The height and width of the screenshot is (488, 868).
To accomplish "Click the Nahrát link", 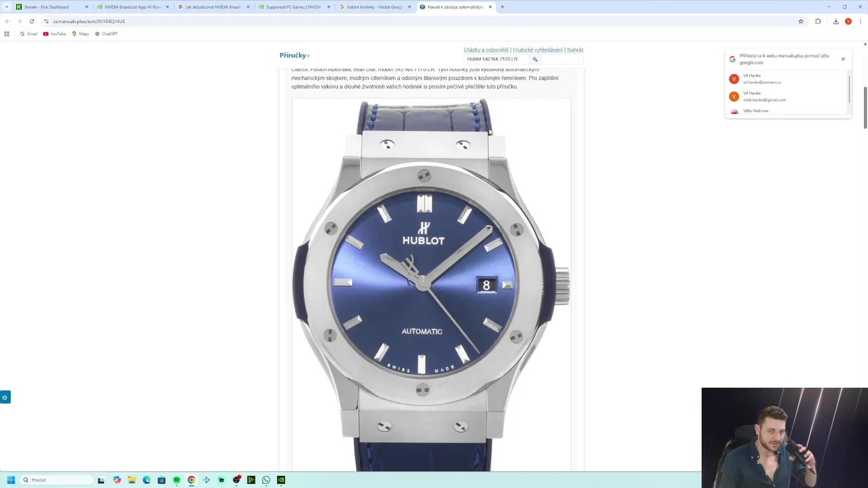I will tap(575, 49).
